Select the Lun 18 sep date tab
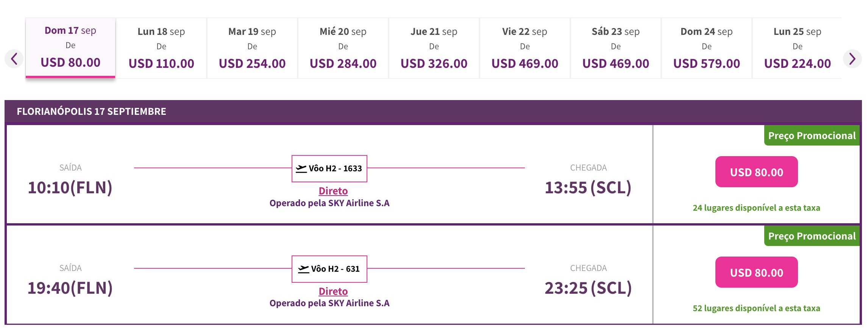The width and height of the screenshot is (868, 332). click(161, 48)
